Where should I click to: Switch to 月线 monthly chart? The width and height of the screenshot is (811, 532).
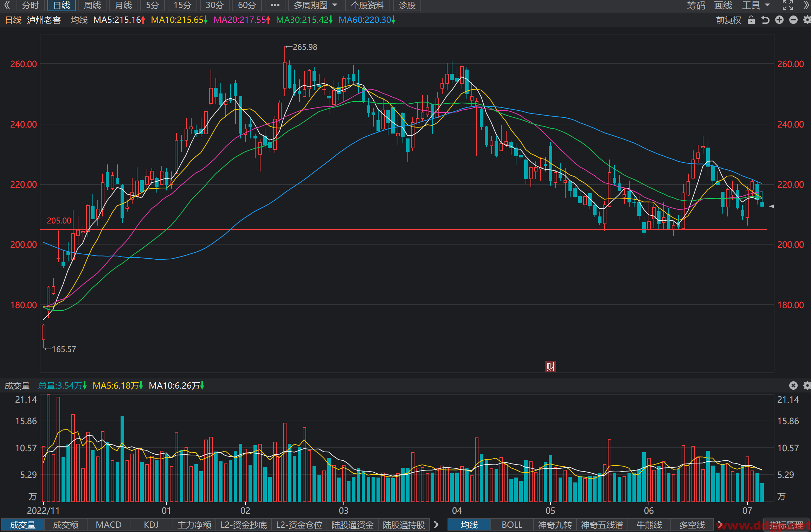pos(123,5)
